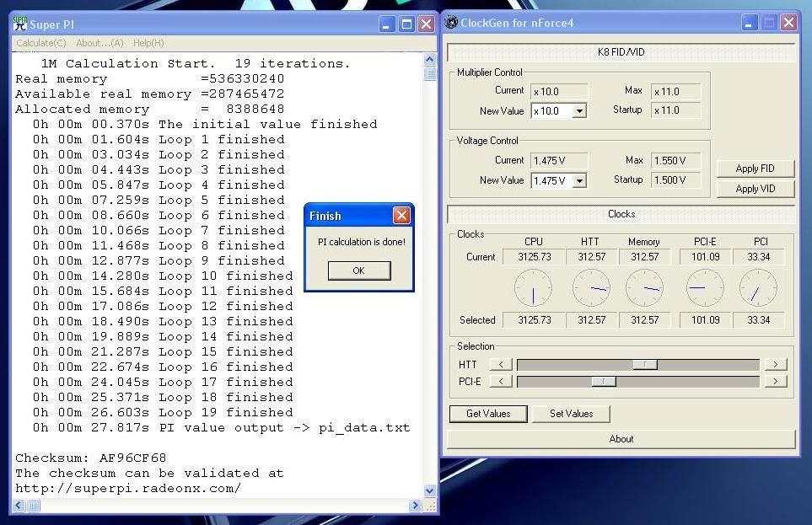Click the Selected Memory clock value 312.57

tap(645, 320)
